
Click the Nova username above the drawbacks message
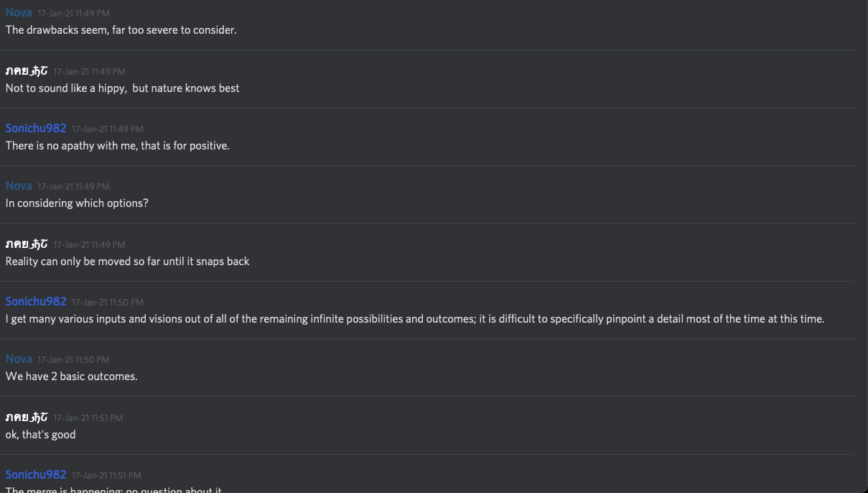coord(19,13)
